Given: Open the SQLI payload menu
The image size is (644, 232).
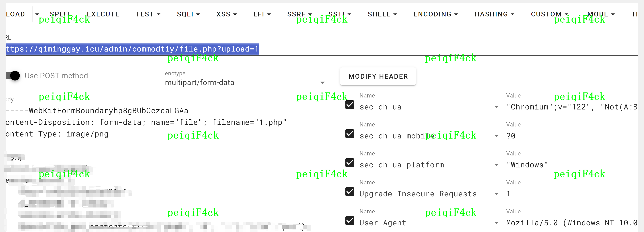Looking at the screenshot, I should [x=188, y=14].
